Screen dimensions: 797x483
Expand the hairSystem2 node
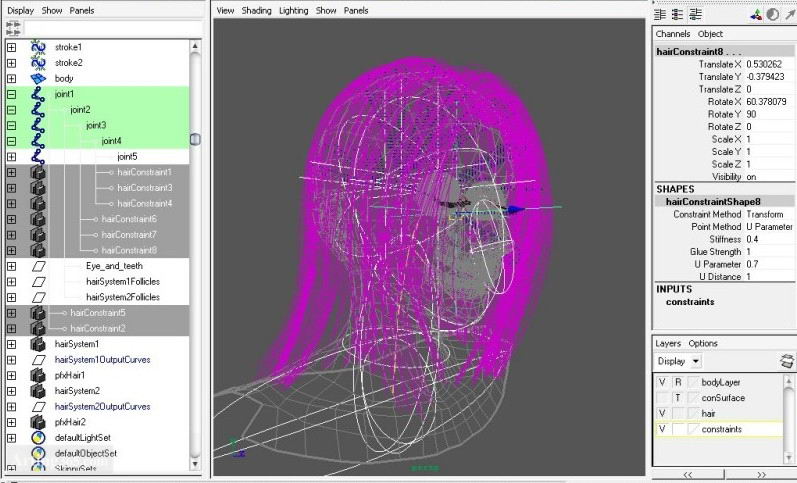(x=11, y=391)
